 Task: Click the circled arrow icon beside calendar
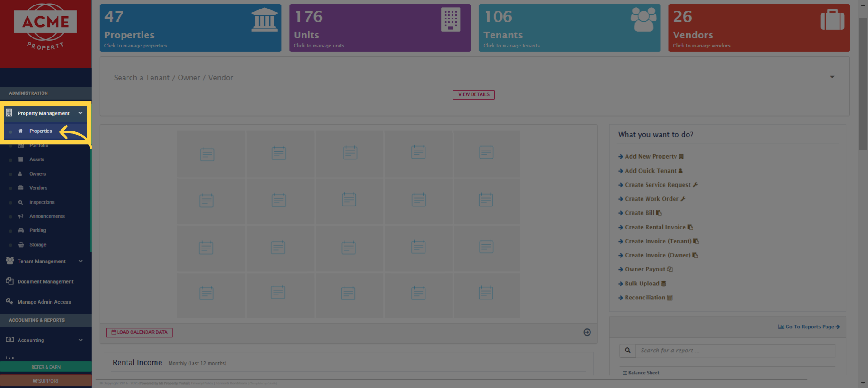point(587,332)
